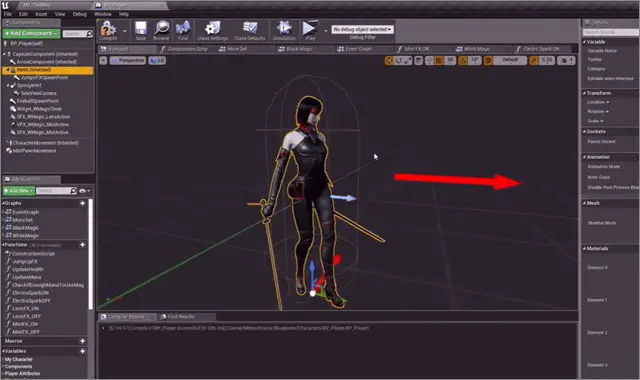Open the scale snap 0.25 dropdown
Viewport: 640px width, 380px height.
point(547,60)
